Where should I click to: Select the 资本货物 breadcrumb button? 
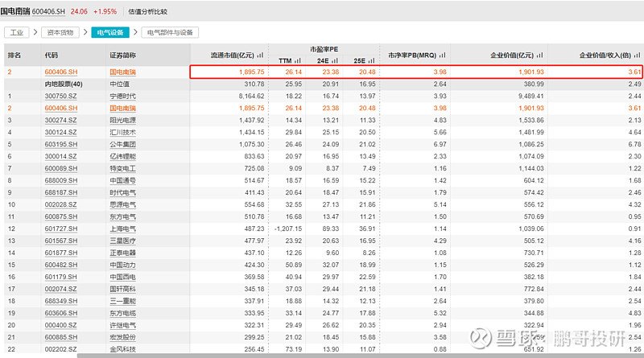[x=60, y=32]
